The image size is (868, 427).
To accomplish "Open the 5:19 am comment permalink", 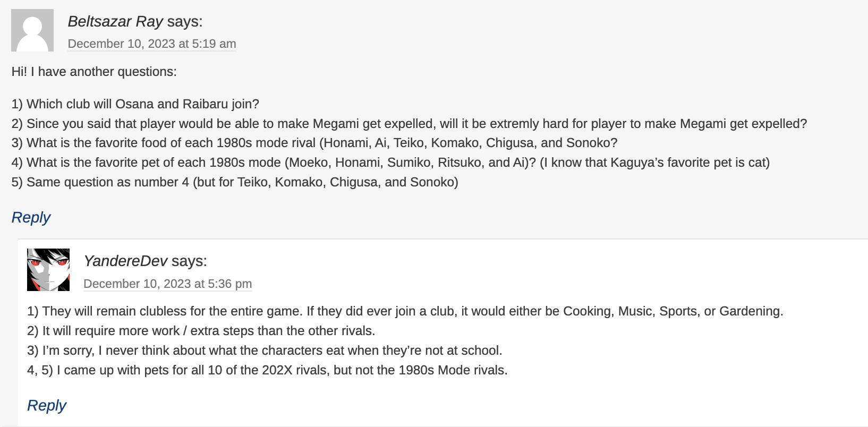I will [152, 44].
